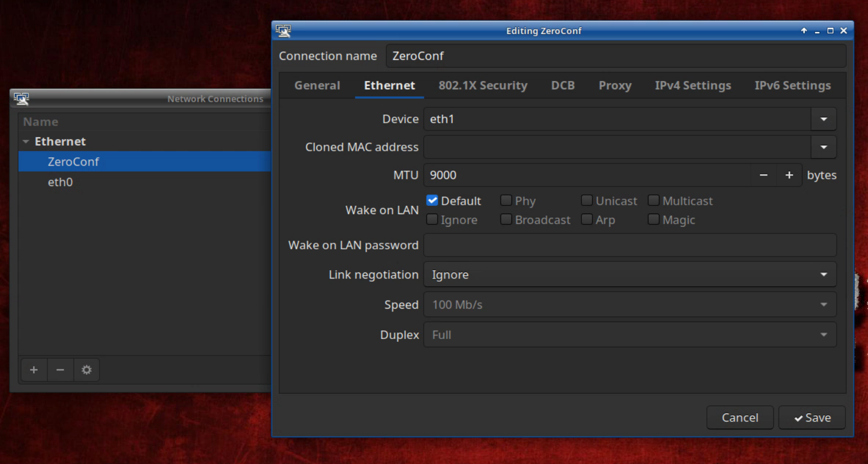Click the keep-above arrow in title bar
Image resolution: width=868 pixels, height=464 pixels.
click(x=804, y=31)
